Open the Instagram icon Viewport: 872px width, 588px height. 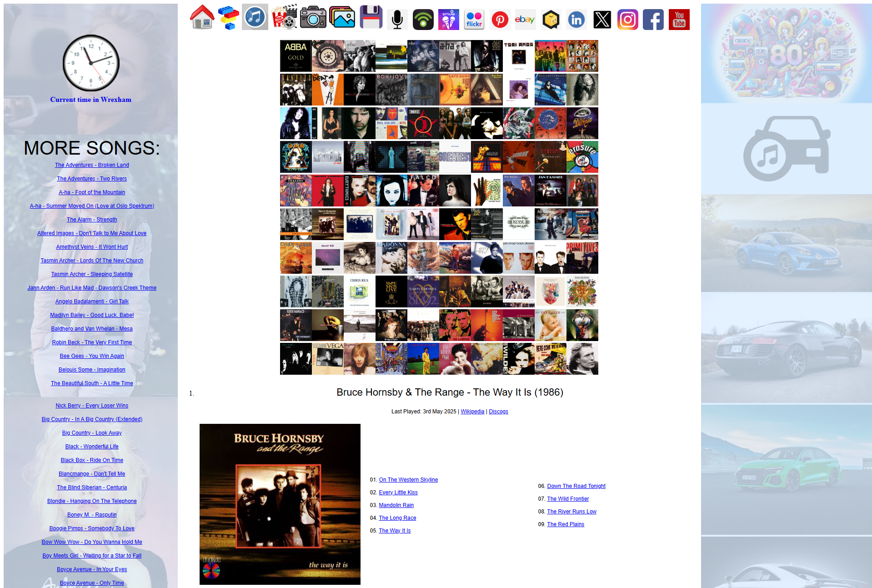coord(628,20)
